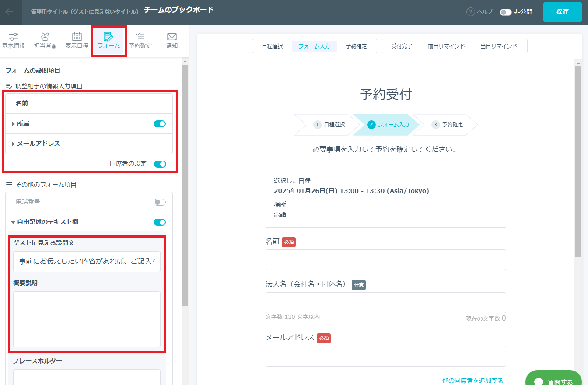The image size is (588, 385).
Task: Click 他の同席者を追加する link
Action: [472, 381]
